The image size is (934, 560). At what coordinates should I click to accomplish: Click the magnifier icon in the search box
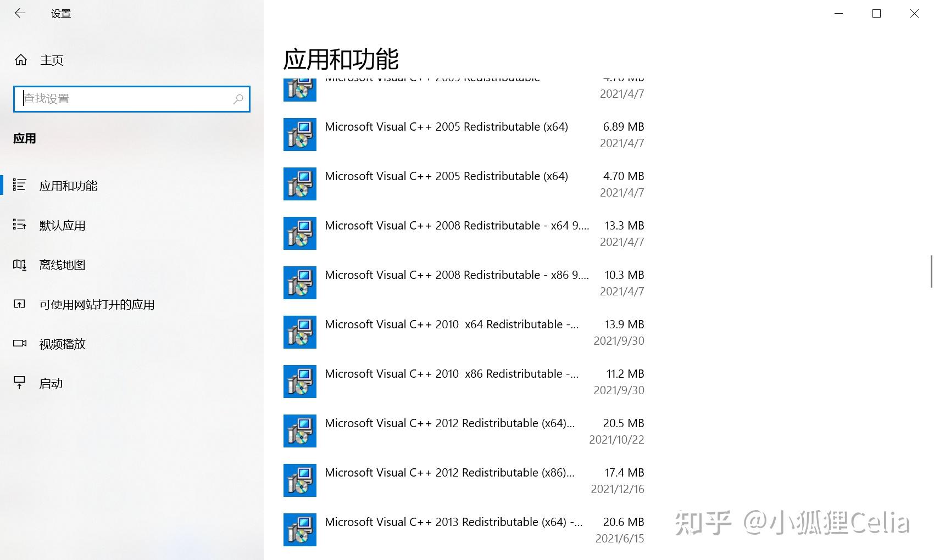[x=238, y=99]
